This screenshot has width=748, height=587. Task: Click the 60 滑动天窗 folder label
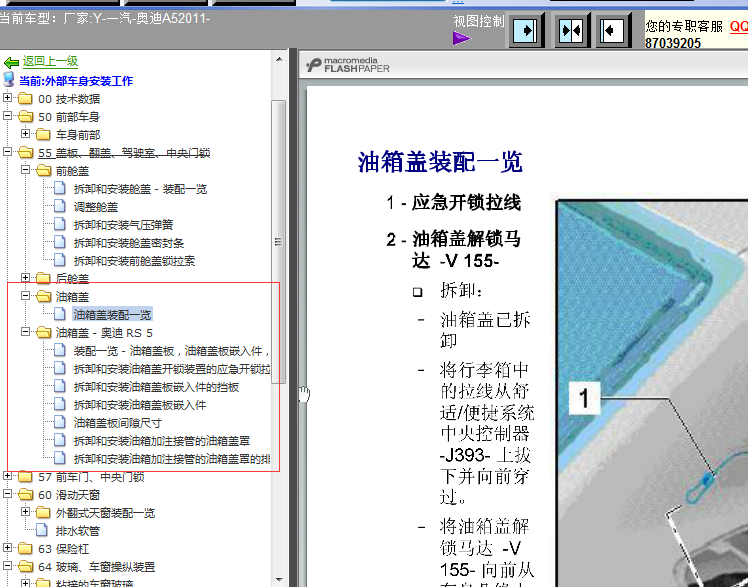click(x=69, y=495)
